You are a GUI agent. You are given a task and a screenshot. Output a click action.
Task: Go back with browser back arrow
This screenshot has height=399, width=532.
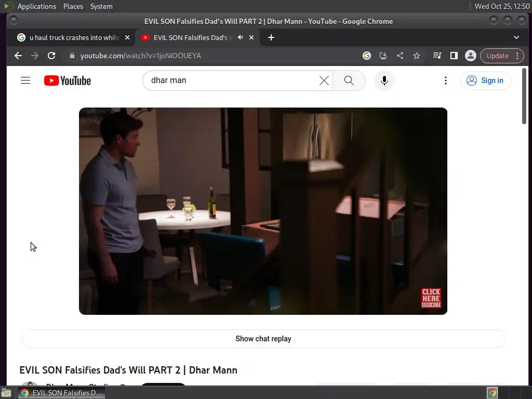pyautogui.click(x=18, y=56)
